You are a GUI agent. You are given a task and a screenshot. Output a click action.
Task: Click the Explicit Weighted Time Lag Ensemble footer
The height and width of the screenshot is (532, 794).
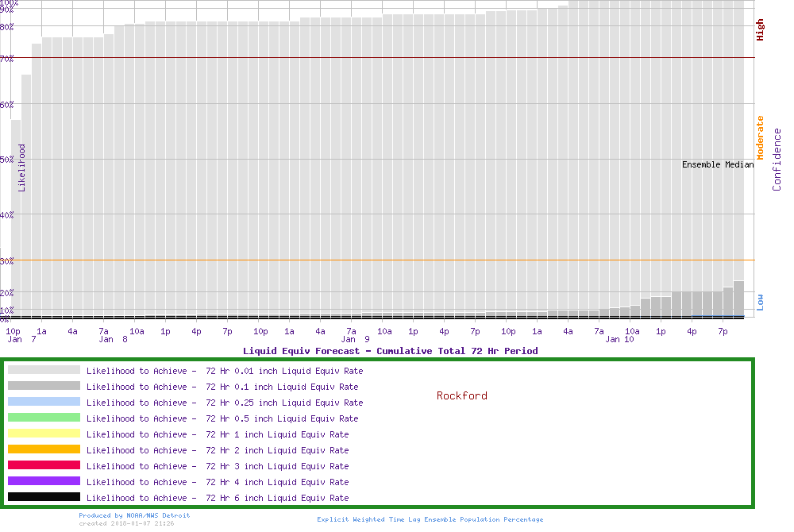pyautogui.click(x=430, y=519)
